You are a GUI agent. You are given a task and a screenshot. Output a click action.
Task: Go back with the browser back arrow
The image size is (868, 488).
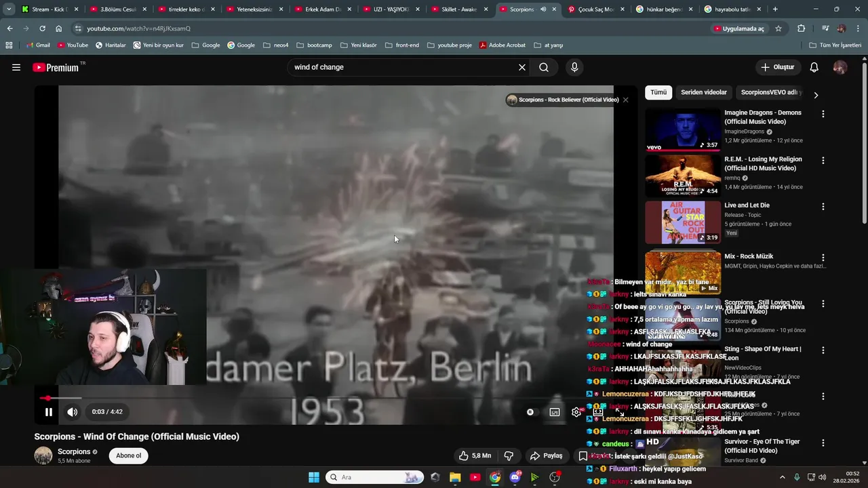(9, 28)
